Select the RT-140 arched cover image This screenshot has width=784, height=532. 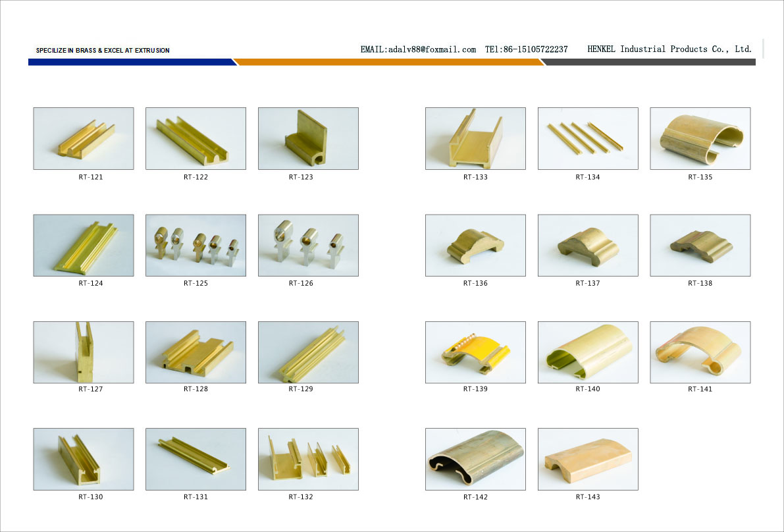click(x=588, y=352)
